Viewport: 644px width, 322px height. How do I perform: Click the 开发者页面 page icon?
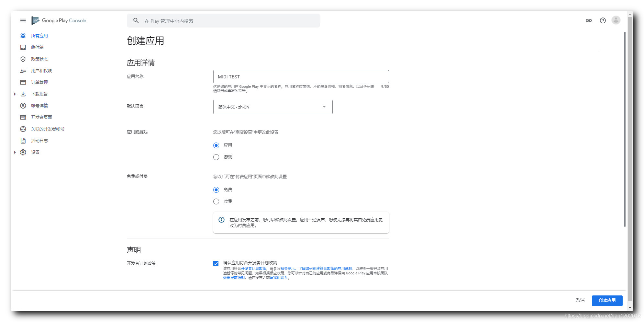pyautogui.click(x=23, y=117)
